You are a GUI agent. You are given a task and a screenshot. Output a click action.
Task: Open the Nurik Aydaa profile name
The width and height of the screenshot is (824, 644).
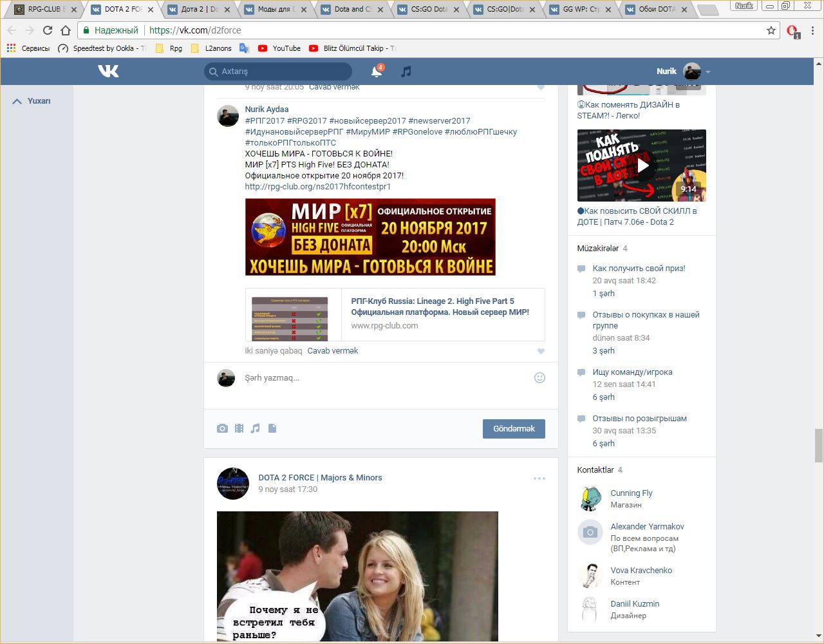click(x=267, y=109)
